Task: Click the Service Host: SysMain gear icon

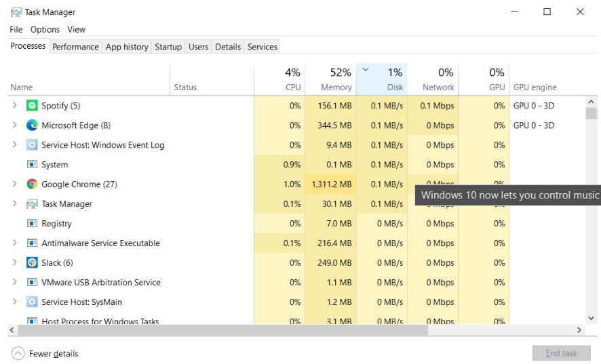Action: click(32, 302)
